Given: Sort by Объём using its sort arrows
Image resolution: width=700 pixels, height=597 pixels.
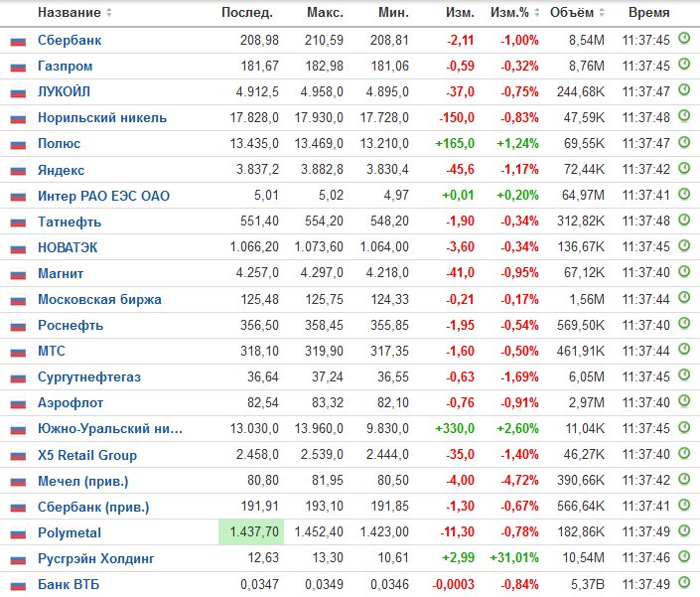Looking at the screenshot, I should tap(602, 13).
